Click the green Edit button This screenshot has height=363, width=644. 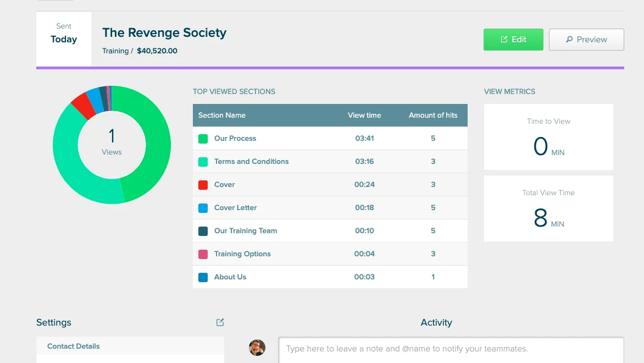(x=513, y=40)
